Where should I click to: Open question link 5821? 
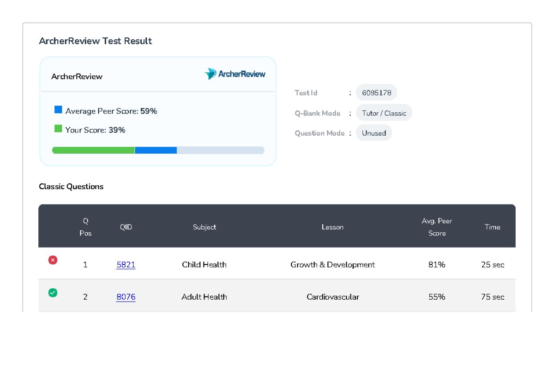[x=126, y=265]
